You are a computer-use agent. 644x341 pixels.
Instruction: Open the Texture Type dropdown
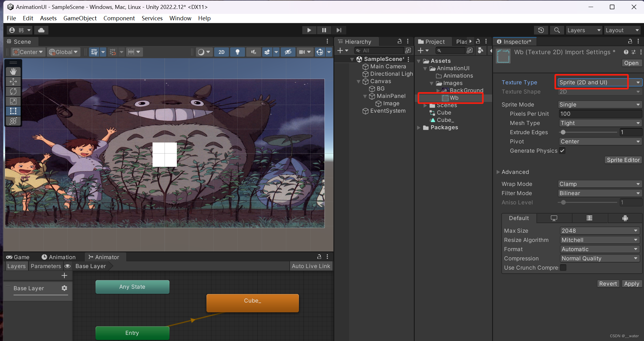tap(600, 82)
